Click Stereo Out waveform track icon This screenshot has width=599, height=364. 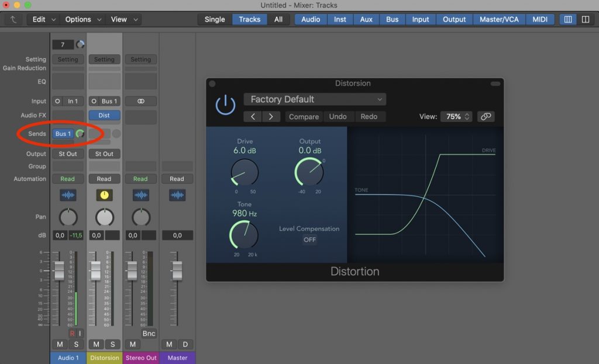(x=140, y=195)
